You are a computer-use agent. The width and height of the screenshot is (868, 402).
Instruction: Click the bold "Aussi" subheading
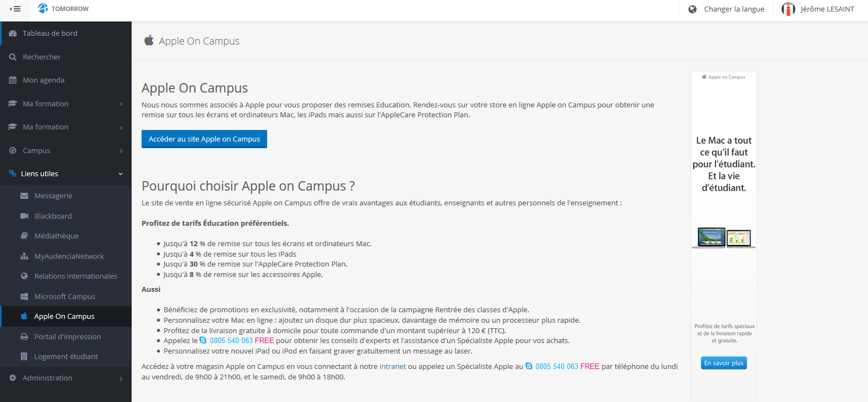click(151, 289)
